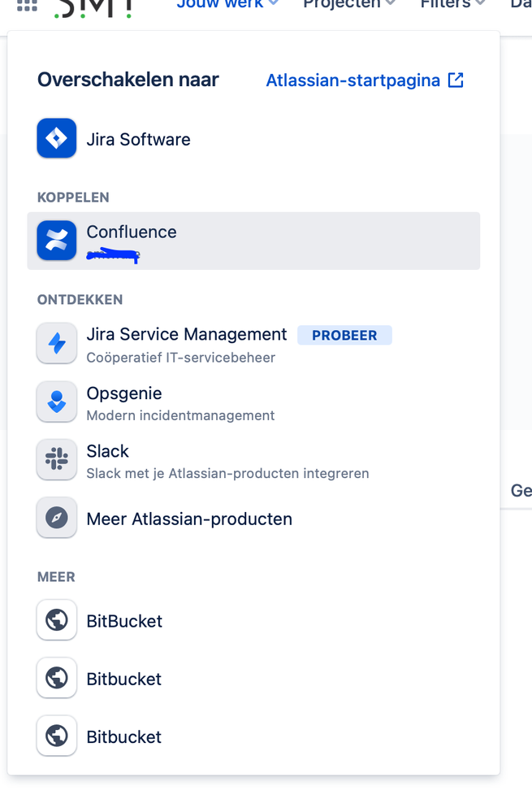Open the app switcher grid icon
The width and height of the screenshot is (532, 812).
[27, 5]
